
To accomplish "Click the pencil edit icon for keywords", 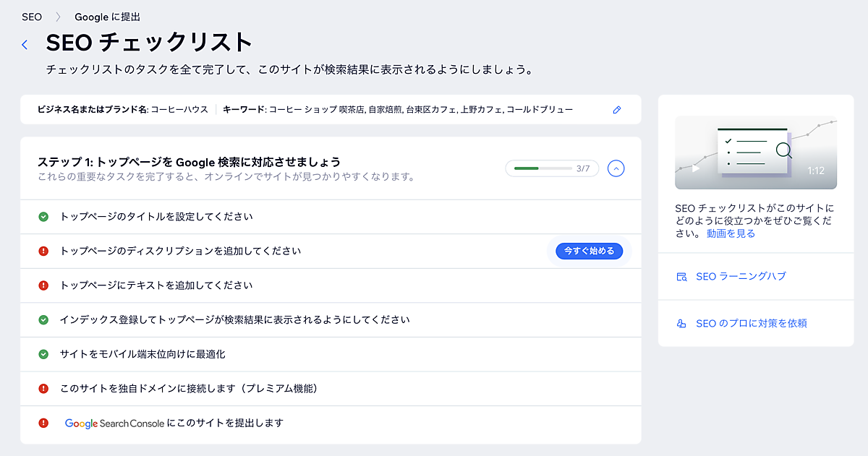I will pos(617,110).
